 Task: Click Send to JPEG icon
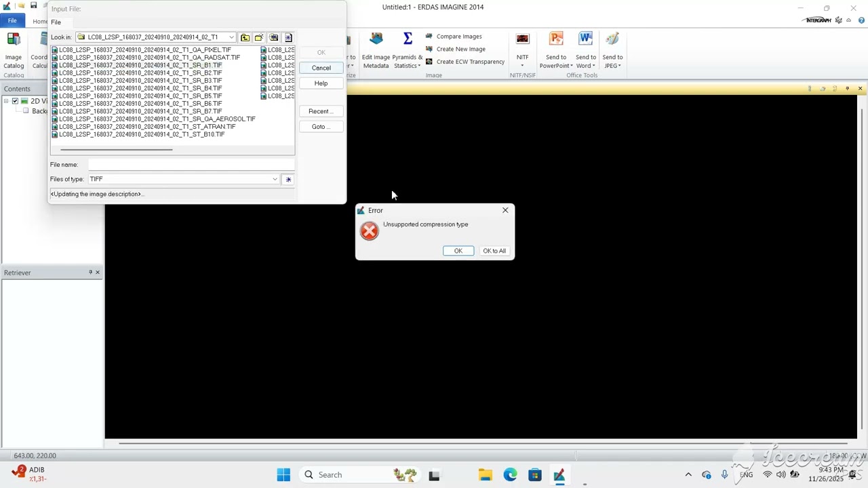[612, 39]
